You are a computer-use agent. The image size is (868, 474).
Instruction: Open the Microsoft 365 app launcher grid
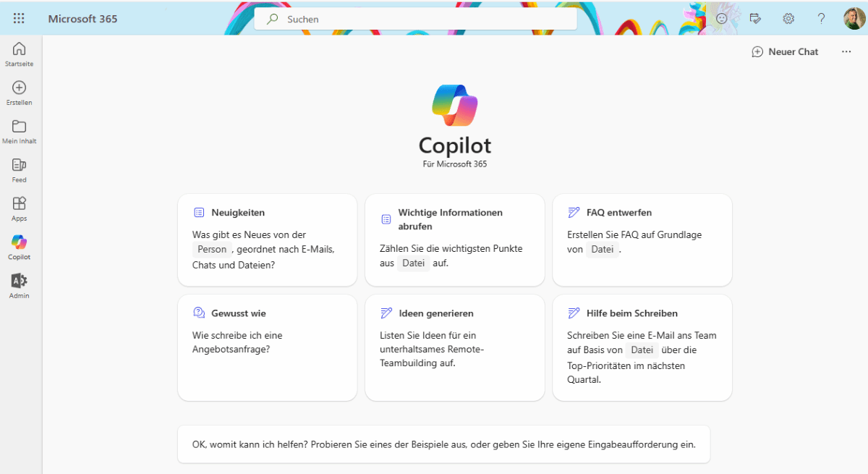[20, 18]
